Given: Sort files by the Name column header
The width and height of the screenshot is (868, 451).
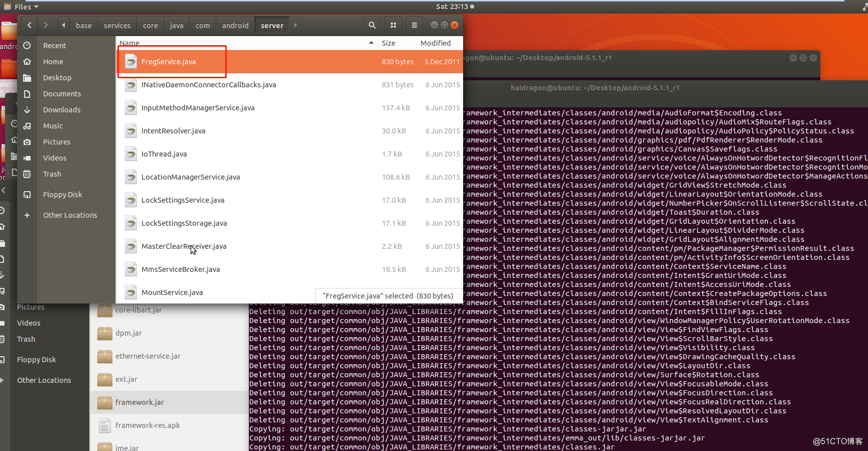Looking at the screenshot, I should tap(247, 43).
